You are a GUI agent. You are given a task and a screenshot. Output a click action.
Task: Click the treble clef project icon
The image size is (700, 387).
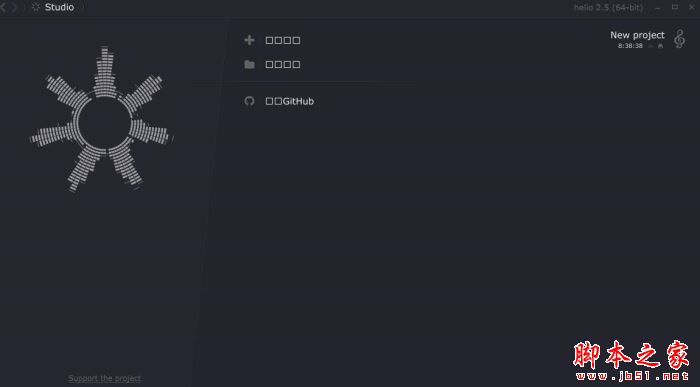tap(679, 39)
